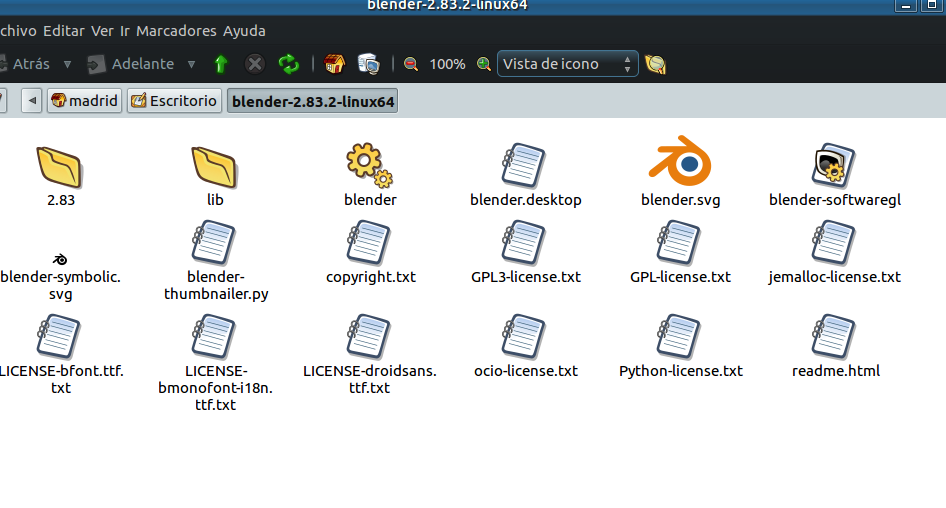The image size is (946, 508).
Task: Select the LICENSE-bfont.ttf.txt file icon
Action: tap(59, 337)
